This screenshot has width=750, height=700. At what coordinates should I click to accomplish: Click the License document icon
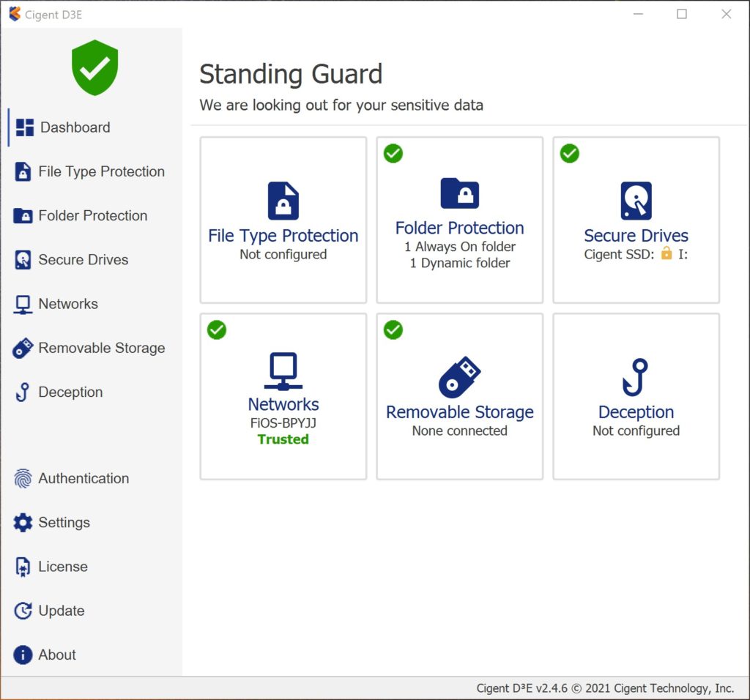tap(23, 567)
